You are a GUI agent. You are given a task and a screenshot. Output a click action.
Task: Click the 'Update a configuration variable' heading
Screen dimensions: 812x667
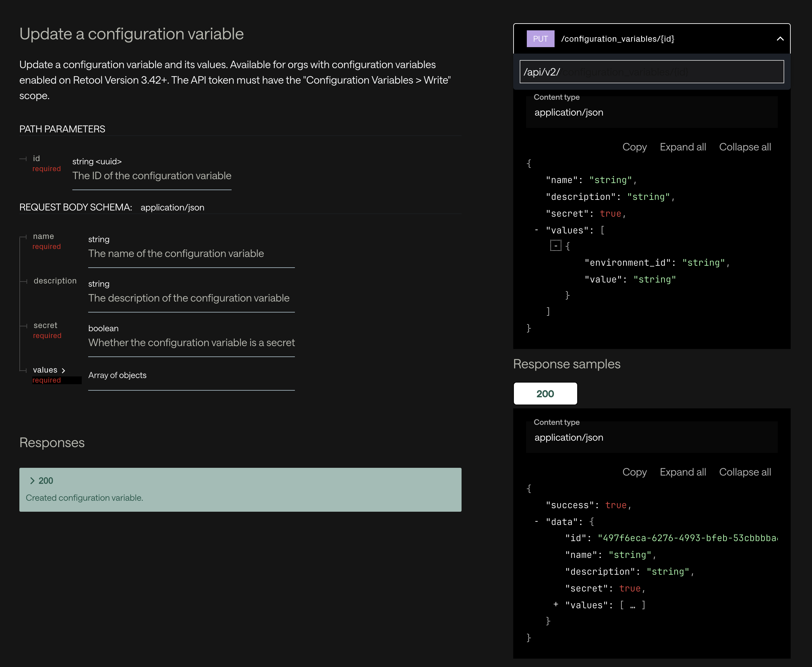[131, 34]
